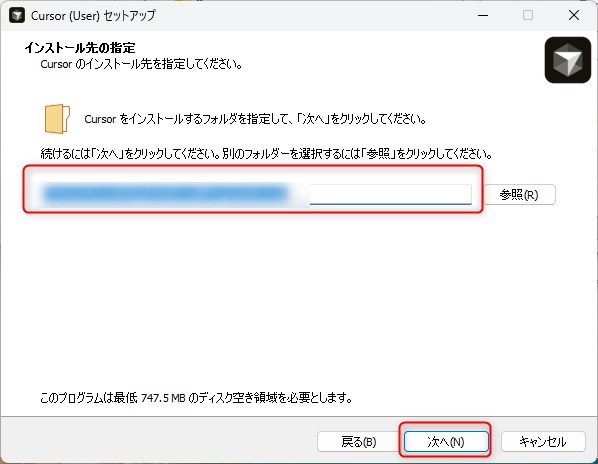The height and width of the screenshot is (464, 598).
Task: Click the disabled maximize button
Action: click(528, 15)
